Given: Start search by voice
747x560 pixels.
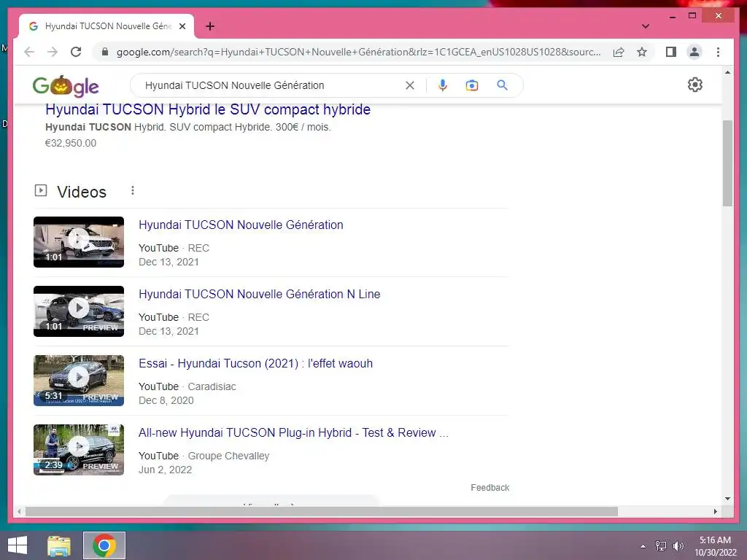Looking at the screenshot, I should (443, 85).
